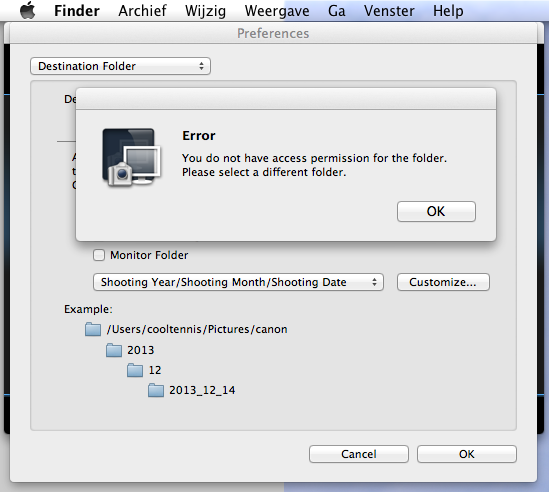Click the 2013_12_14 folder icon

pyautogui.click(x=156, y=390)
